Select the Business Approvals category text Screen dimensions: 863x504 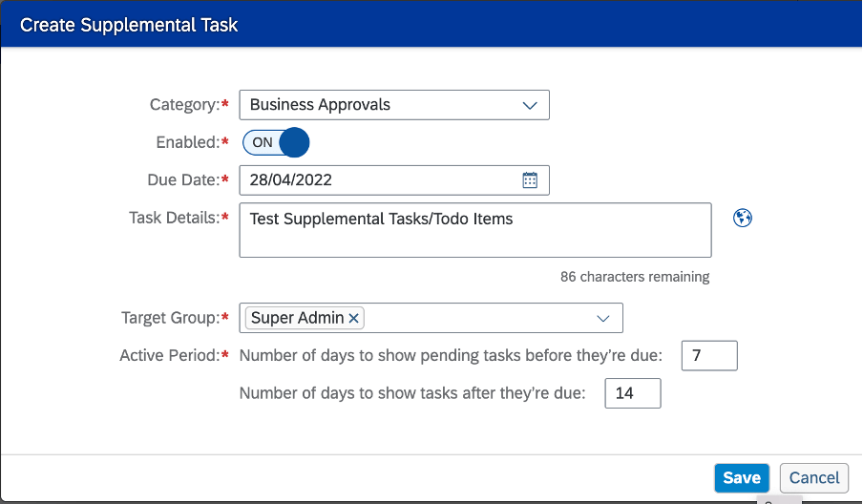(320, 105)
